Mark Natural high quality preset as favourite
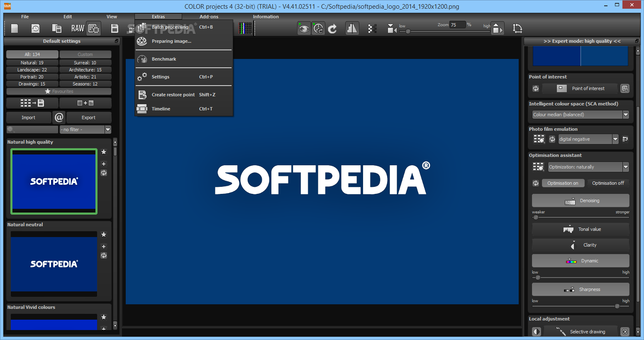644x340 pixels. point(104,152)
